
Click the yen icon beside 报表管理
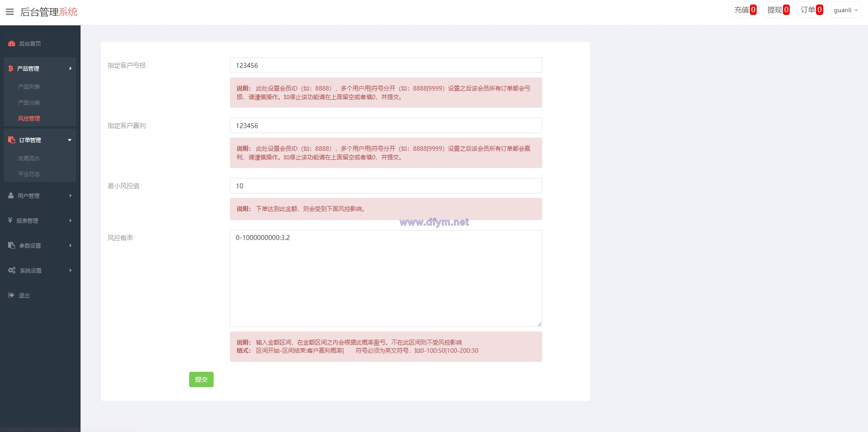pos(10,220)
